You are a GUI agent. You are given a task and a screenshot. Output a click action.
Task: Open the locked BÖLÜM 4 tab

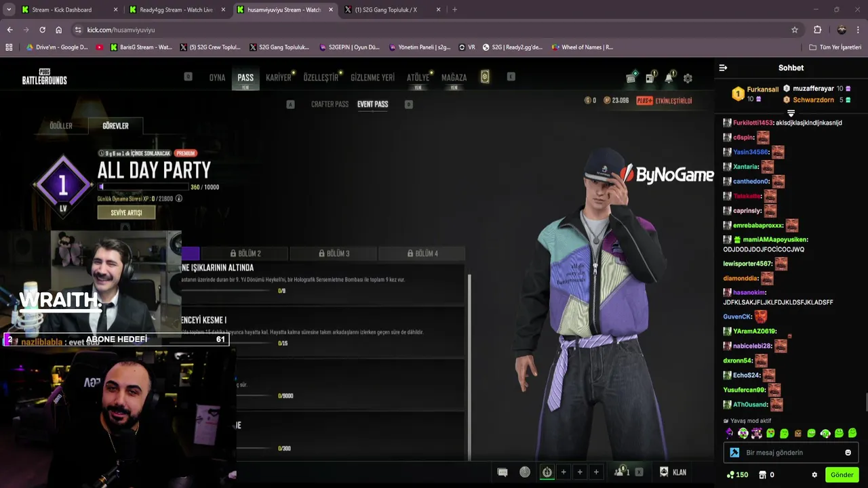[x=422, y=253]
